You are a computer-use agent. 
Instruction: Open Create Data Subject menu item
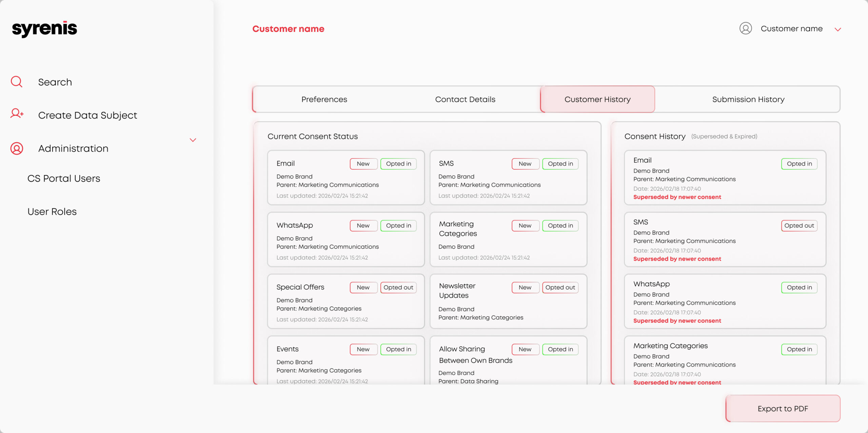coord(87,115)
